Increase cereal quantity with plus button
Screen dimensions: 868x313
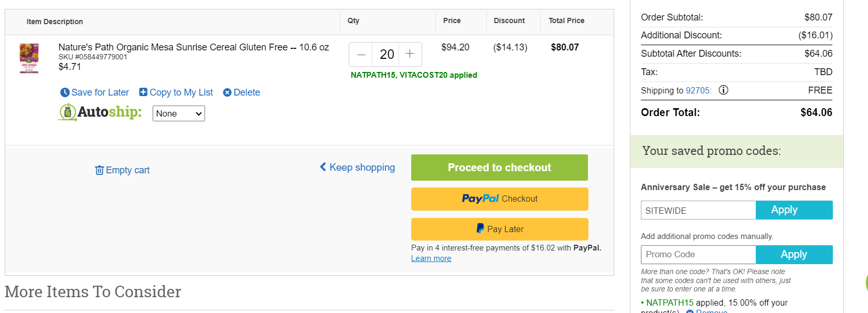click(x=410, y=54)
